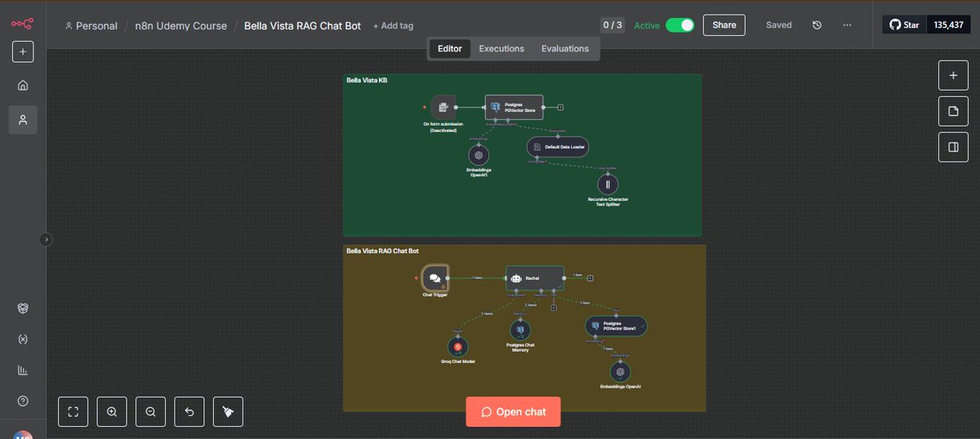This screenshot has height=439, width=980.
Task: Select the Postgres PGVector Store node
Action: 514,107
